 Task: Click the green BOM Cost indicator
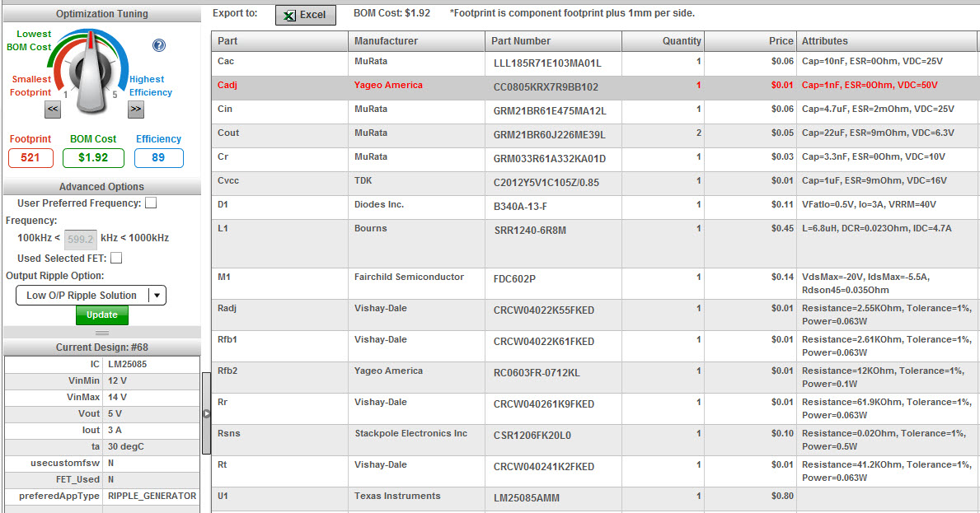93,158
